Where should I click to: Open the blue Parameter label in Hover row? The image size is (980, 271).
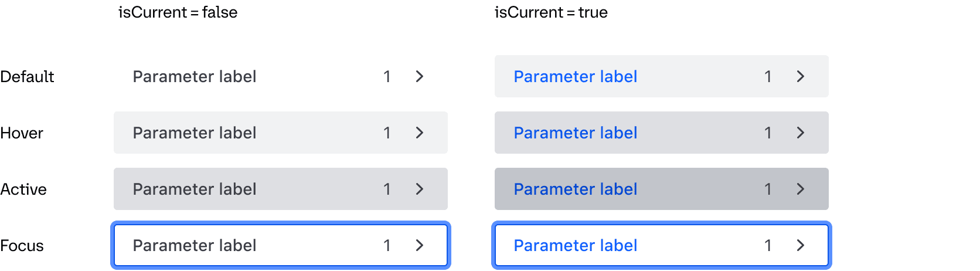coord(575,133)
